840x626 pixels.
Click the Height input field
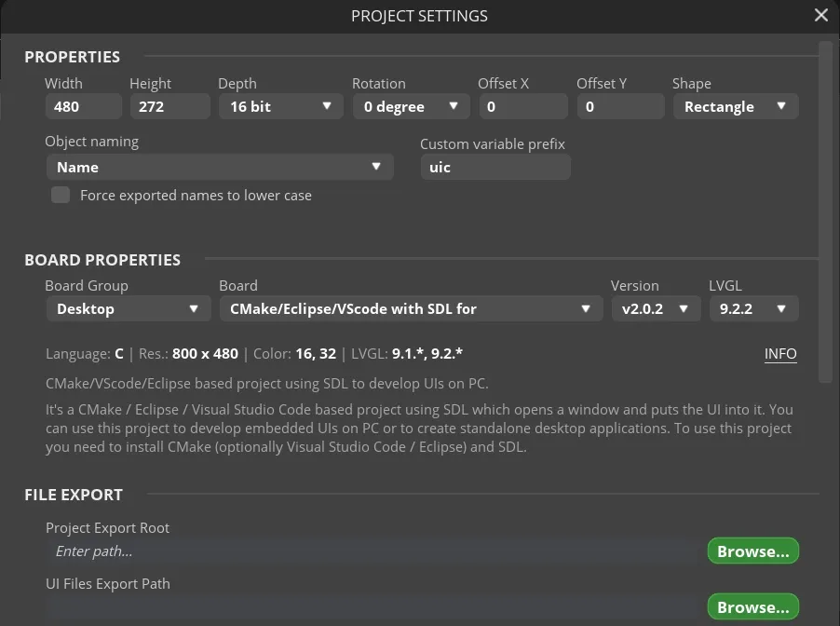click(x=169, y=106)
